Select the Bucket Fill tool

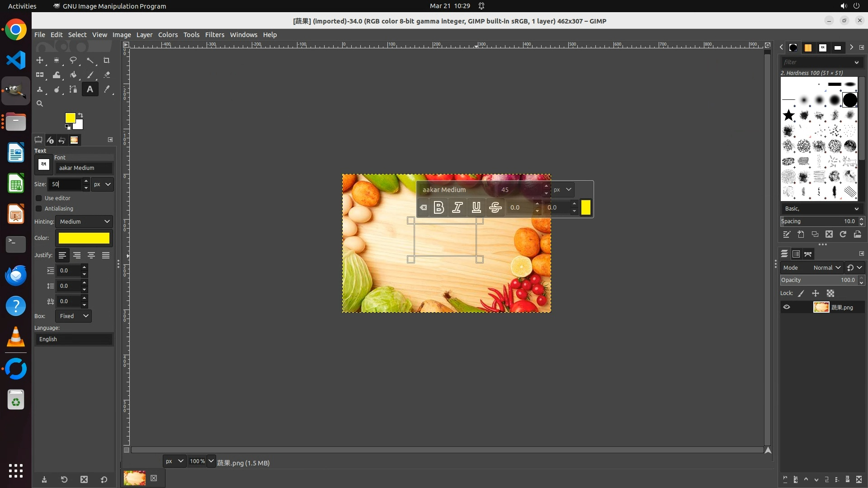click(73, 75)
